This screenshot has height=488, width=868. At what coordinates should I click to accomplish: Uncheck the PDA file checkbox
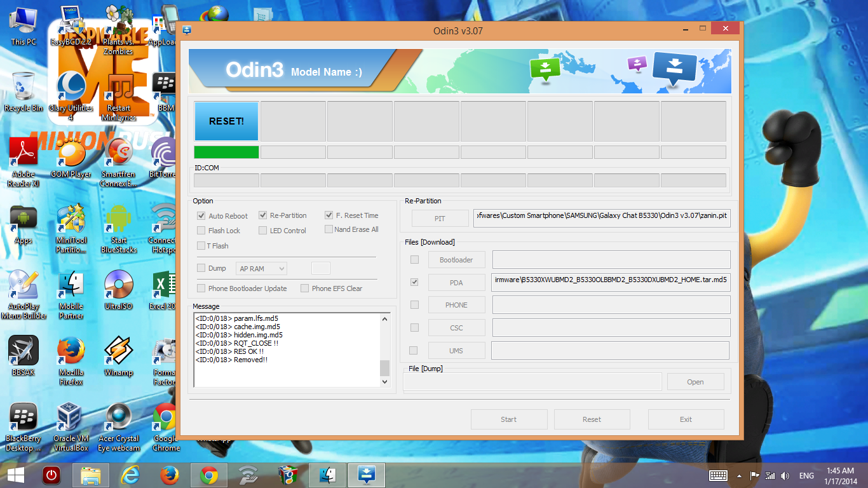tap(414, 282)
